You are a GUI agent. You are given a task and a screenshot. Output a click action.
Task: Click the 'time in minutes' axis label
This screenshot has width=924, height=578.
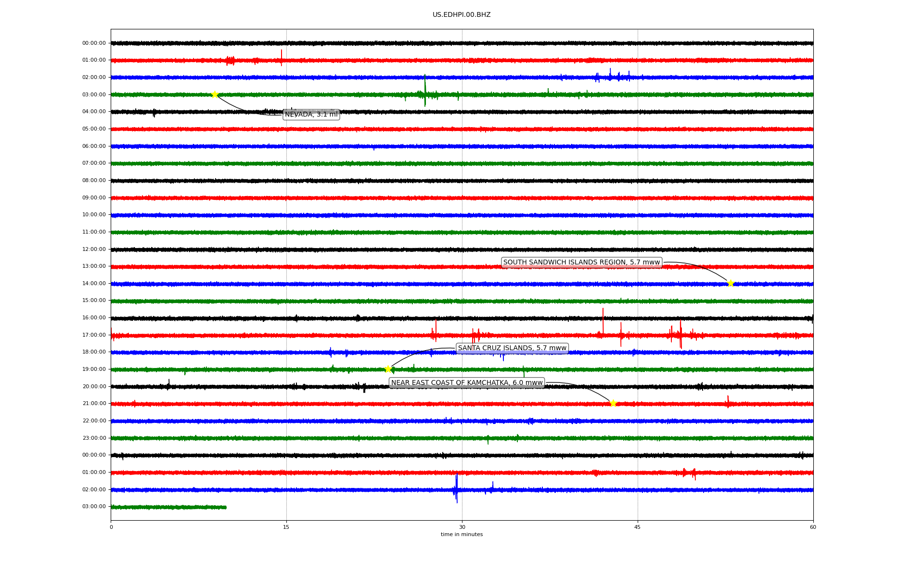[462, 535]
